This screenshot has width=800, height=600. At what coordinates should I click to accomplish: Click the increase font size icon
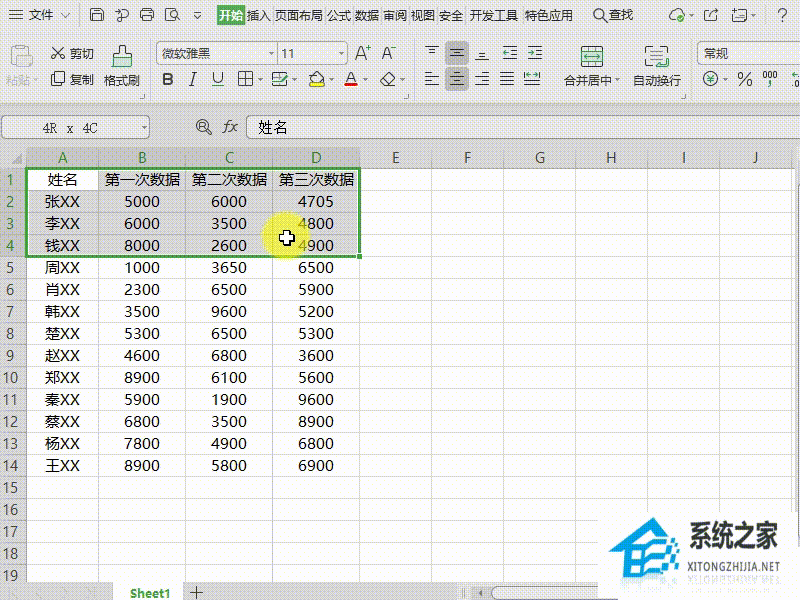[x=362, y=53]
